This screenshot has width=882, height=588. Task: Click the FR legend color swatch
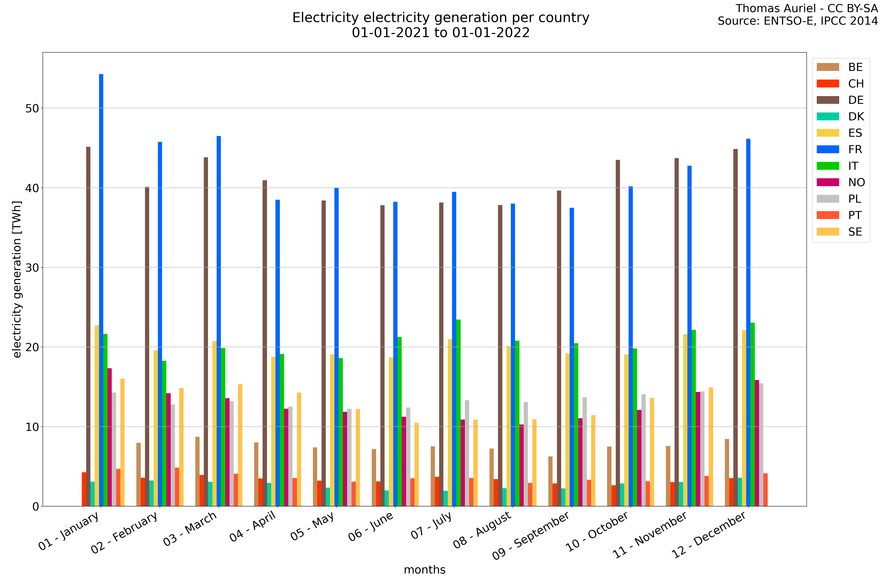828,149
